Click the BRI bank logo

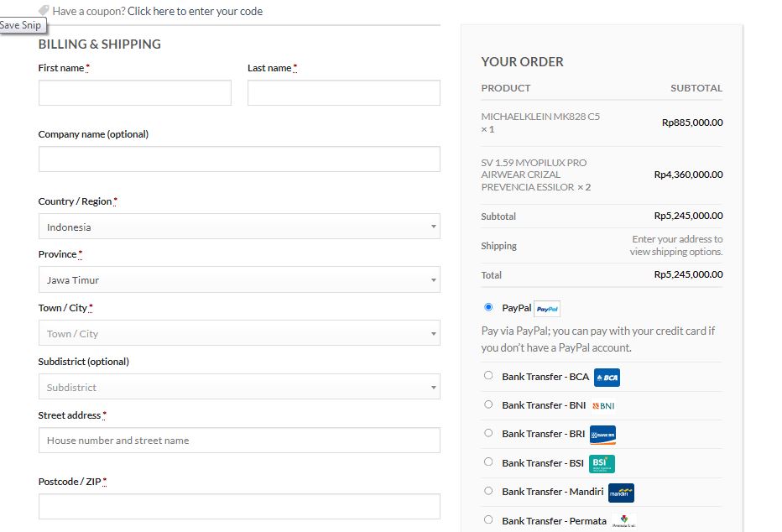point(602,435)
